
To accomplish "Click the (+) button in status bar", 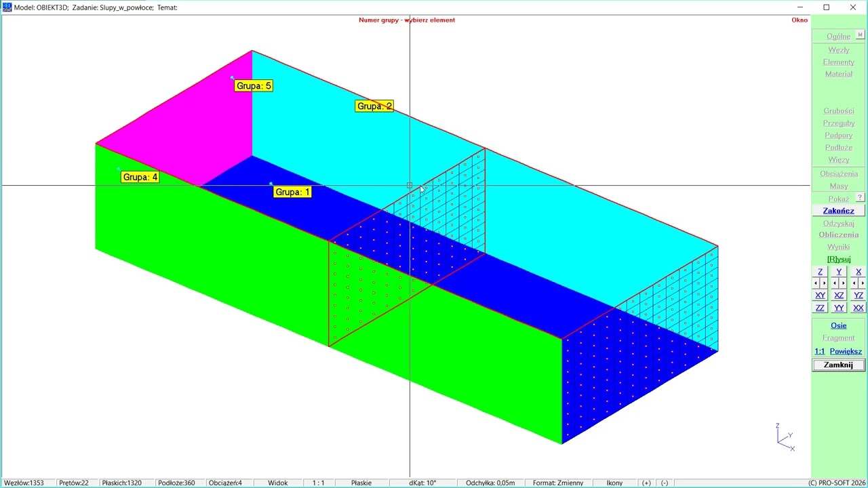I will point(646,483).
